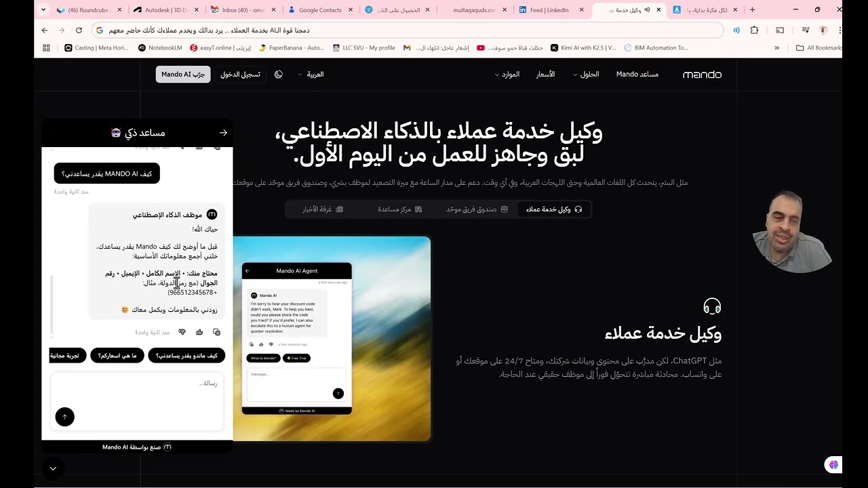Switch to the Roundcube tab
Viewport: 868px width, 488px height.
(x=85, y=10)
